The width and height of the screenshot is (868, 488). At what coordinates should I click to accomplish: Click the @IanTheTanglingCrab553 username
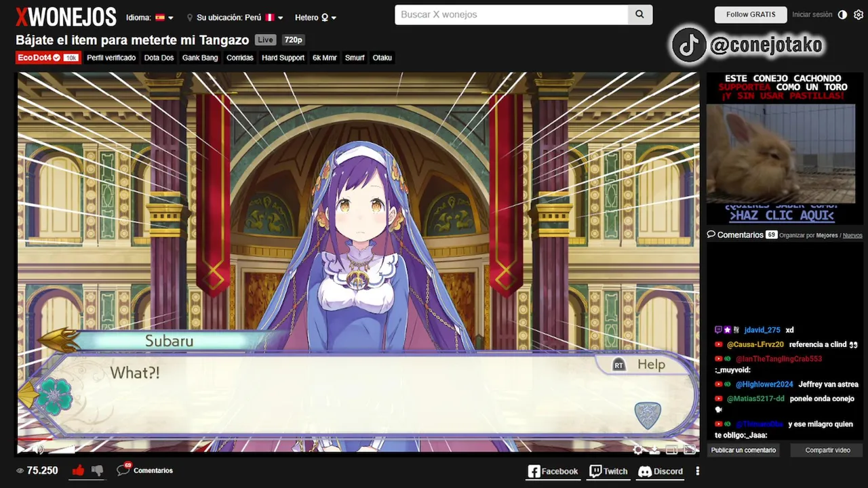(778, 359)
